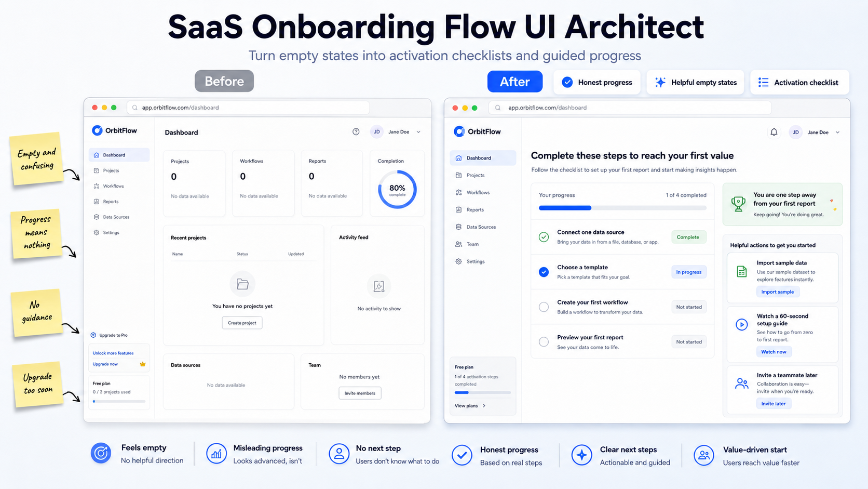Click the spreadsheet icon next to Import sample data

[x=742, y=271]
